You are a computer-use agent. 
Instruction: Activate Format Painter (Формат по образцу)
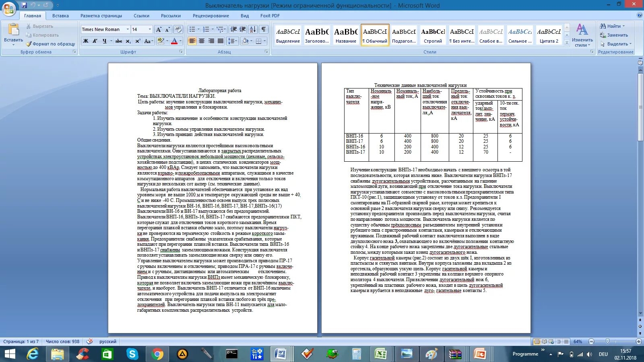(51, 44)
